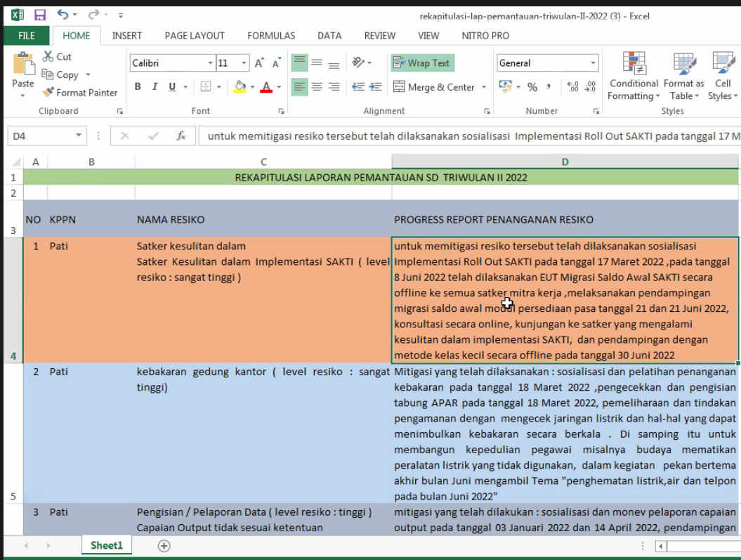This screenshot has width=741, height=560.
Task: Select column D header
Action: click(x=565, y=162)
